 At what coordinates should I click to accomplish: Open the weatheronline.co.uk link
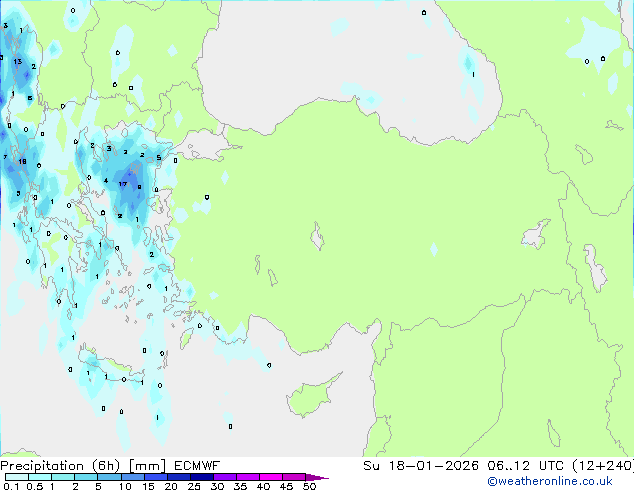click(x=550, y=481)
